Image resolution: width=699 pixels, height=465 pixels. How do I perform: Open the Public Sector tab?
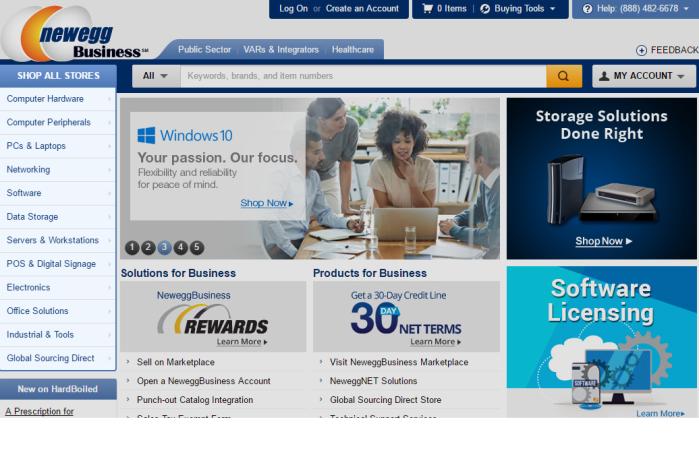(205, 49)
